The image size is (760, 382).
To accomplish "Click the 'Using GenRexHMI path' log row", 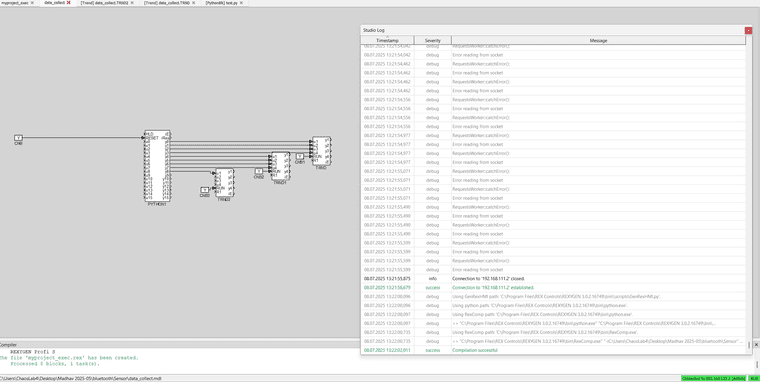I will [x=553, y=296].
